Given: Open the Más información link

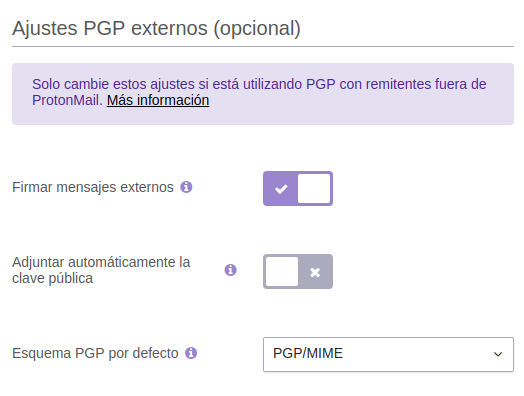Looking at the screenshot, I should click(x=158, y=100).
